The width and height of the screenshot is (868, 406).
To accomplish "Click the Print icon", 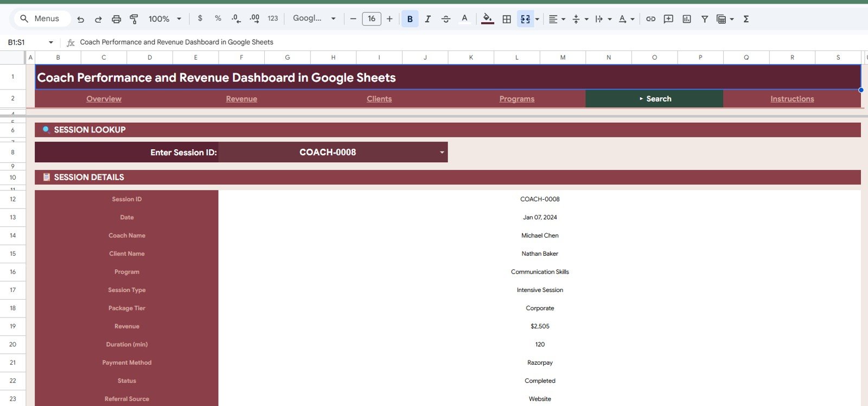I will tap(116, 19).
